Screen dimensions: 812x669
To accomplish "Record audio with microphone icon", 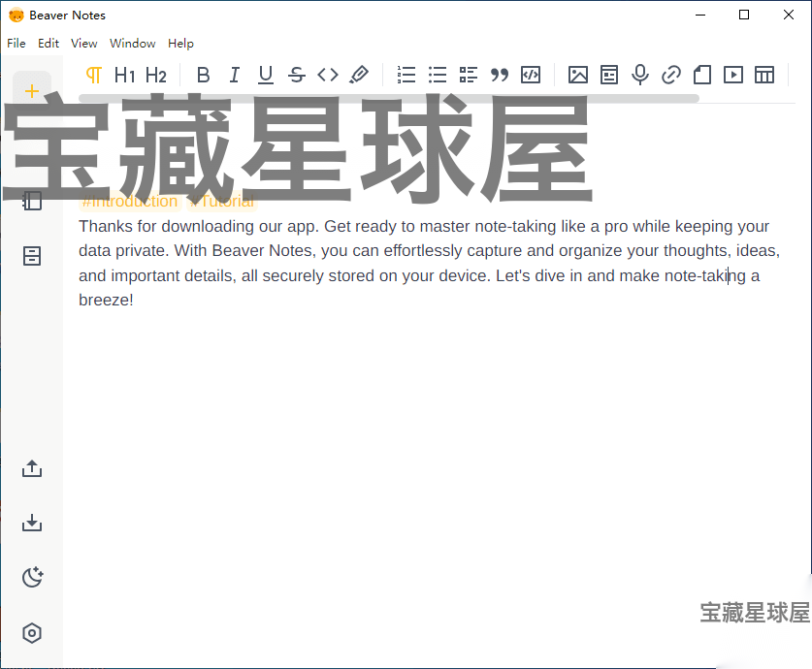I will (640, 75).
